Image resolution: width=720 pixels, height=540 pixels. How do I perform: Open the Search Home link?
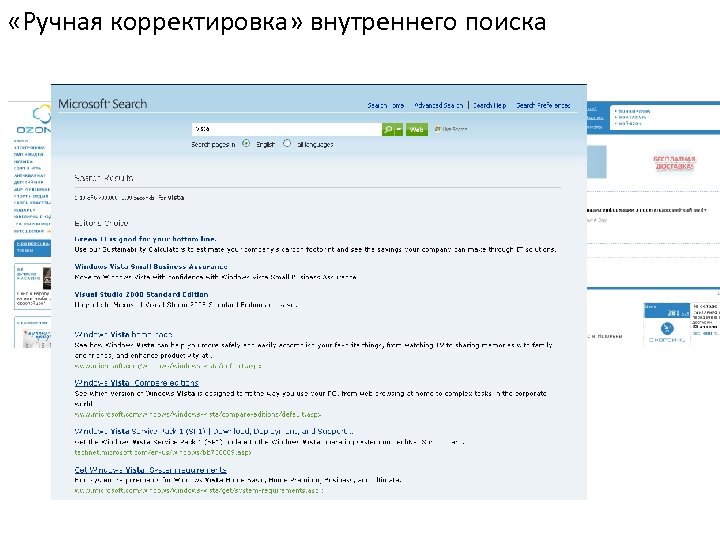(x=386, y=105)
